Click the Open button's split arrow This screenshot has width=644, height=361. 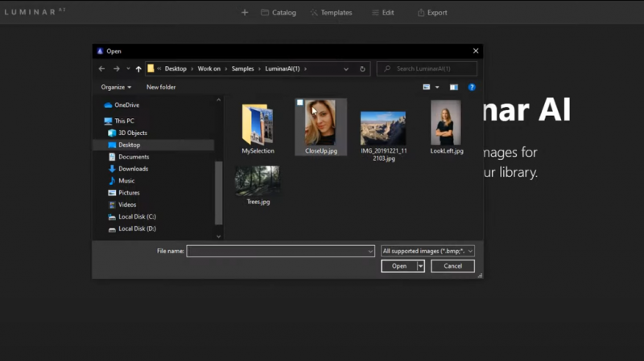[x=420, y=266]
